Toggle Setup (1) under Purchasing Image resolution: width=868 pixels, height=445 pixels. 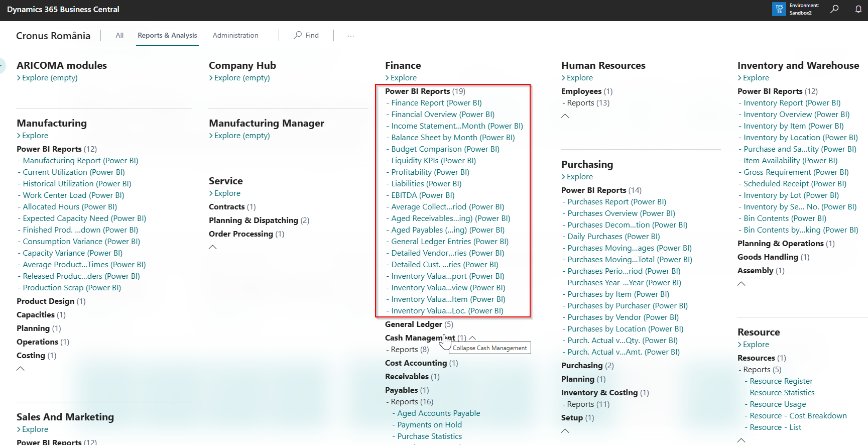578,418
